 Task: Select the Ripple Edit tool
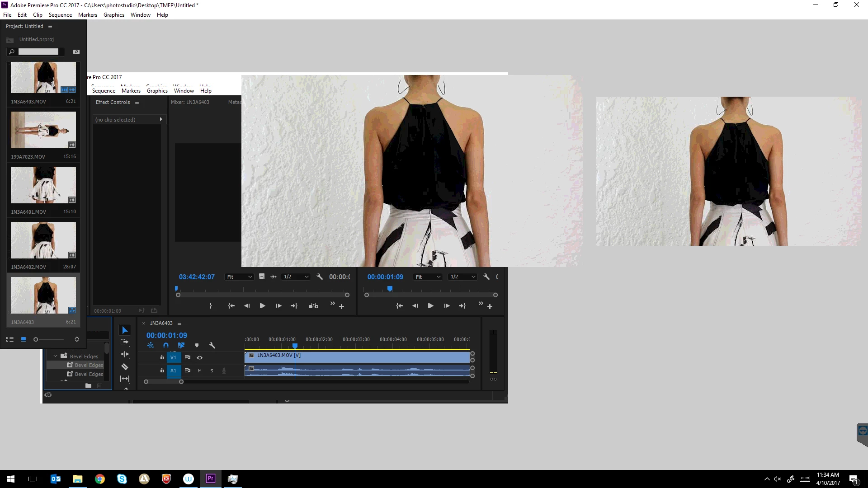click(125, 354)
